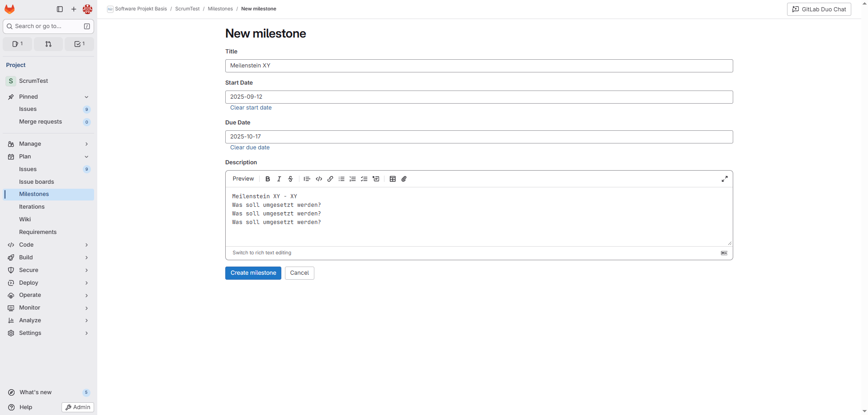
Task: Expand description editor to full screen
Action: [724, 179]
